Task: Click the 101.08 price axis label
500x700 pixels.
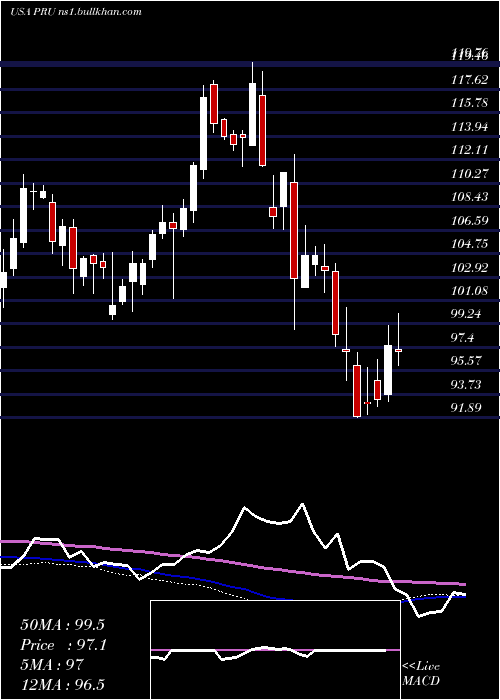Action: (469, 291)
